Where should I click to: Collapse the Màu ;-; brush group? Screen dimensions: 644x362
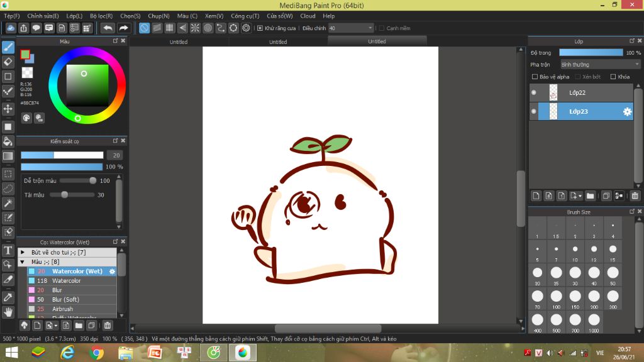(x=23, y=261)
